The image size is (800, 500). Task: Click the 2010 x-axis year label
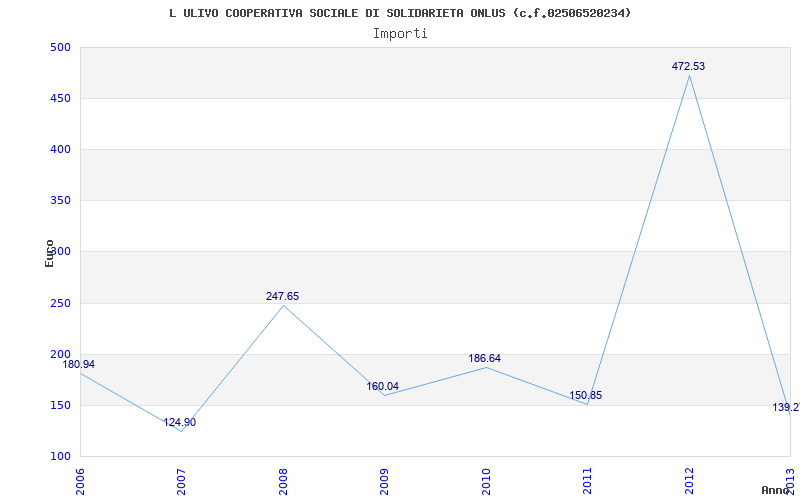pyautogui.click(x=486, y=480)
